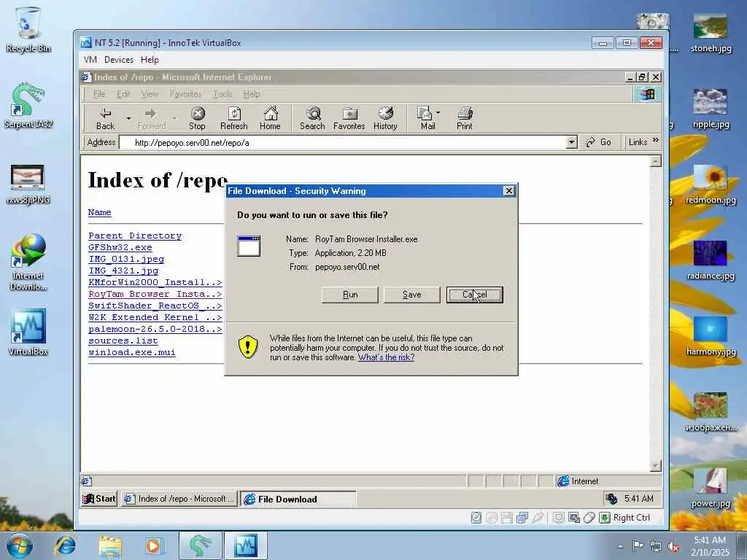747x560 pixels.
Task: Open the File menu in Internet Explorer
Action: pyautogui.click(x=99, y=94)
